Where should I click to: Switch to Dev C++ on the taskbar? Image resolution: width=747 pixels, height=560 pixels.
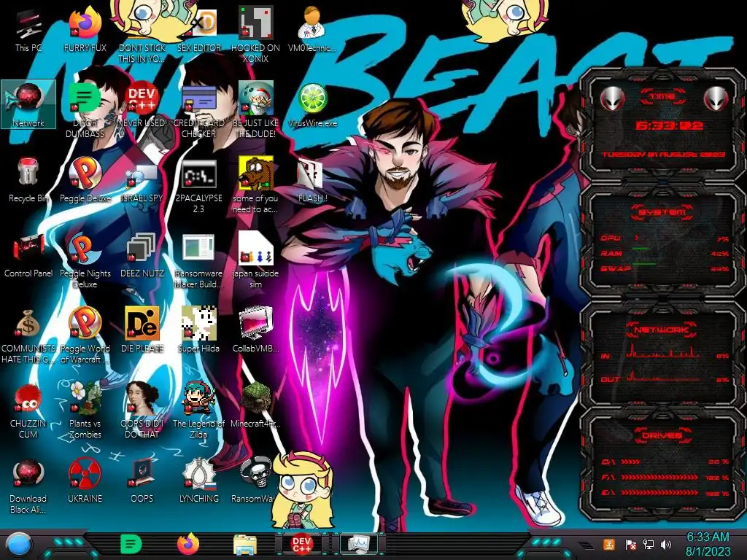pyautogui.click(x=301, y=544)
